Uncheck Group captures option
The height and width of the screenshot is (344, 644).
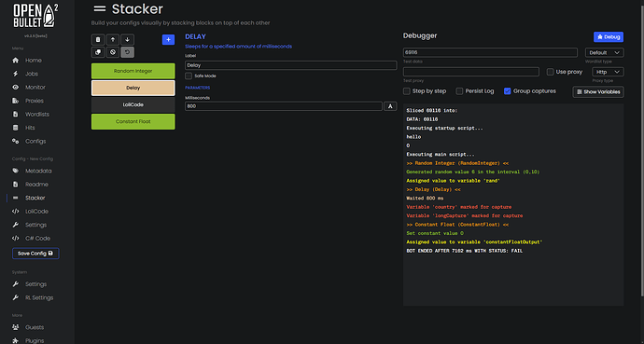pos(507,91)
